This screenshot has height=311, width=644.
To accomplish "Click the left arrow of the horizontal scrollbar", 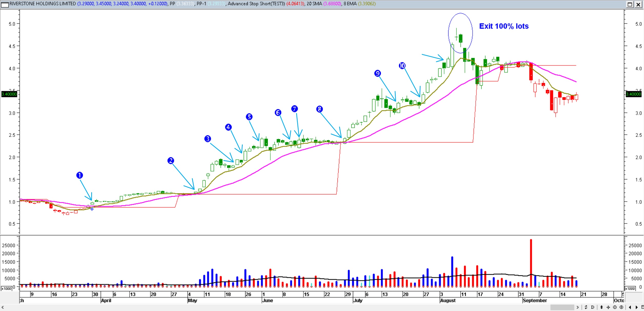I will point(3,307).
